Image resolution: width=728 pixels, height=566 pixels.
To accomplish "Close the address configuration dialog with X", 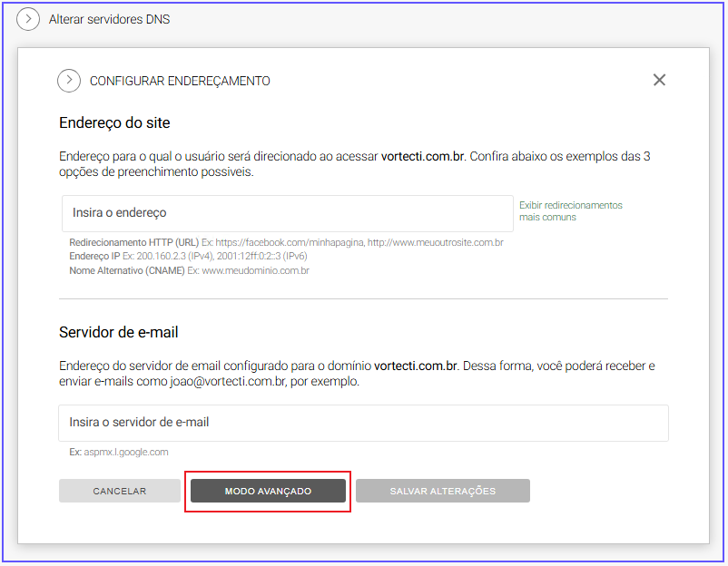I will click(x=659, y=80).
